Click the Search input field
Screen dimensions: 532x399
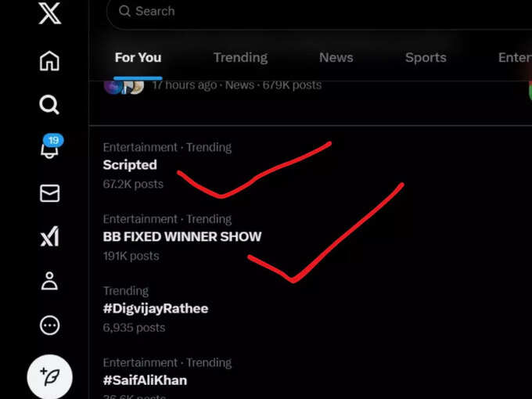[x=319, y=12]
